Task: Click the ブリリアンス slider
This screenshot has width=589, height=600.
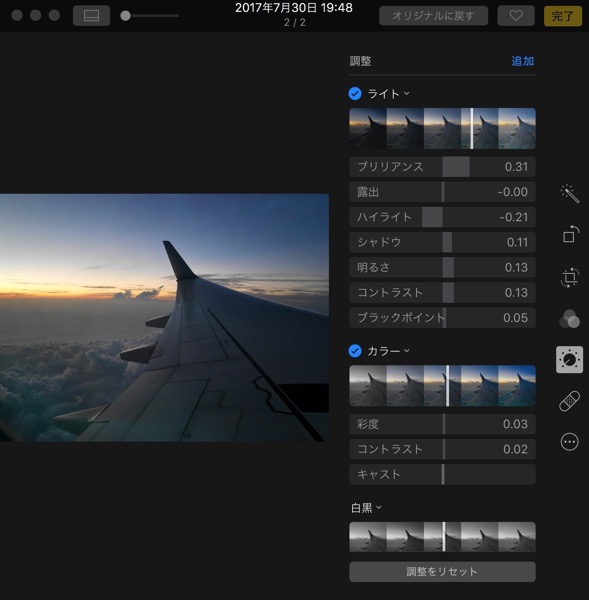Action: [442, 167]
